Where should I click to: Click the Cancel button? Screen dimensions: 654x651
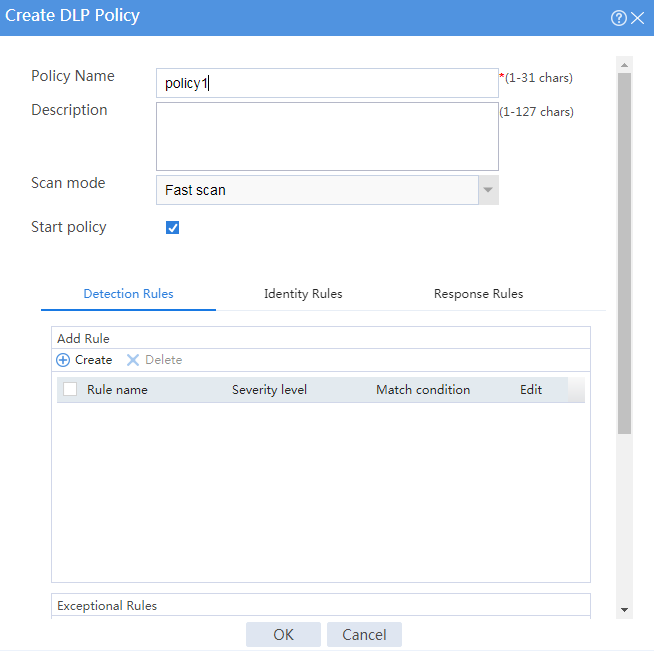click(x=364, y=635)
